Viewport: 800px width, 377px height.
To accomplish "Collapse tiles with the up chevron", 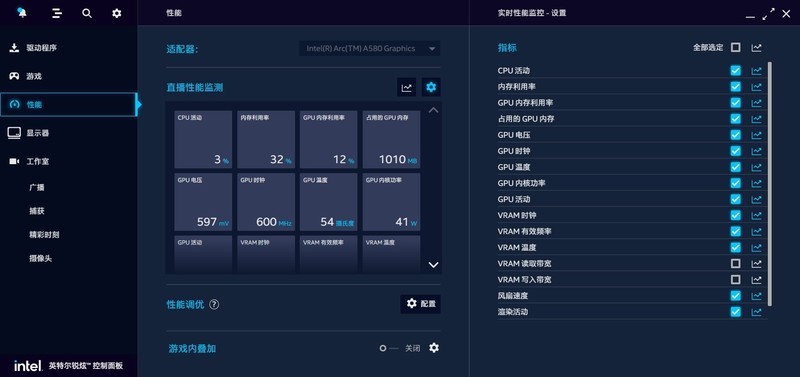I will tap(433, 110).
